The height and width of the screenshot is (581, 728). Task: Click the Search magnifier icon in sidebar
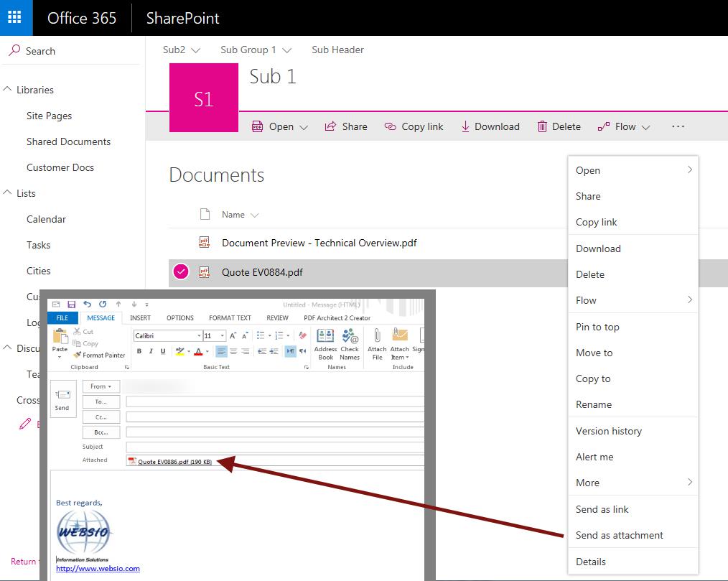pyautogui.click(x=14, y=50)
